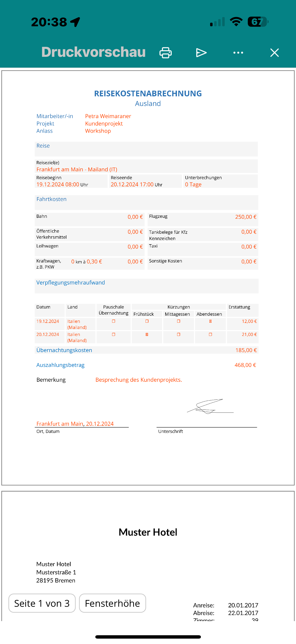
Task: Click the Abendessen checkbox for 20.12.2024
Action: tap(210, 335)
